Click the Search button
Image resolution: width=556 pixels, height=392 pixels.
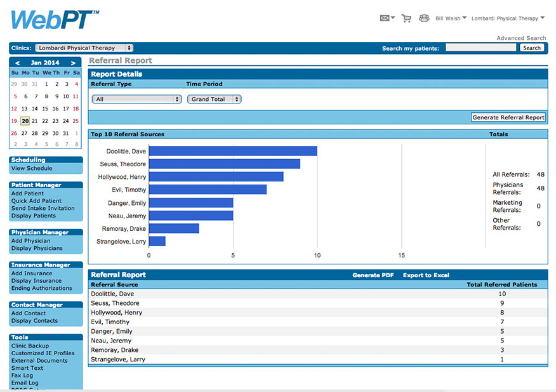532,48
